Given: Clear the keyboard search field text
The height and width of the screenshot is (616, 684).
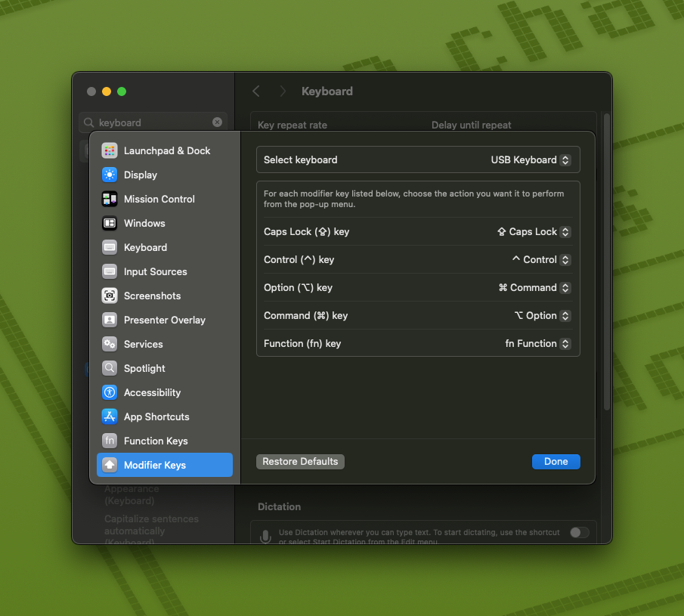Looking at the screenshot, I should point(218,122).
